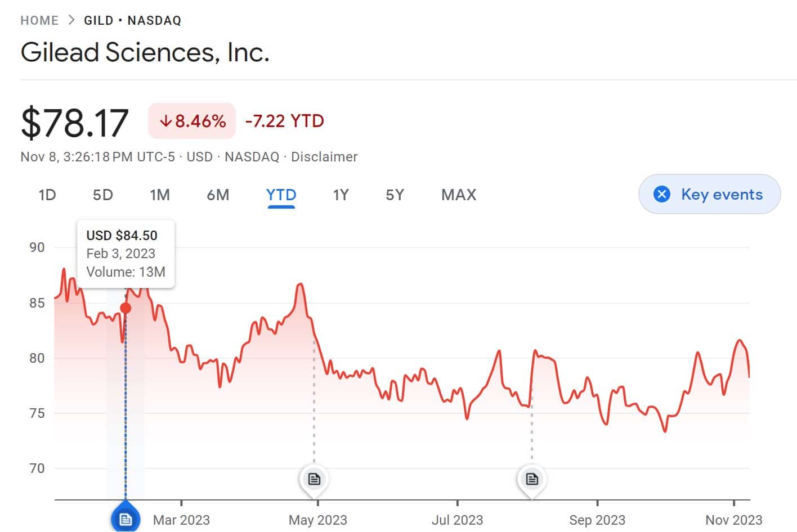This screenshot has height=532, width=797.
Task: Open the 1M chart range
Action: (x=160, y=195)
